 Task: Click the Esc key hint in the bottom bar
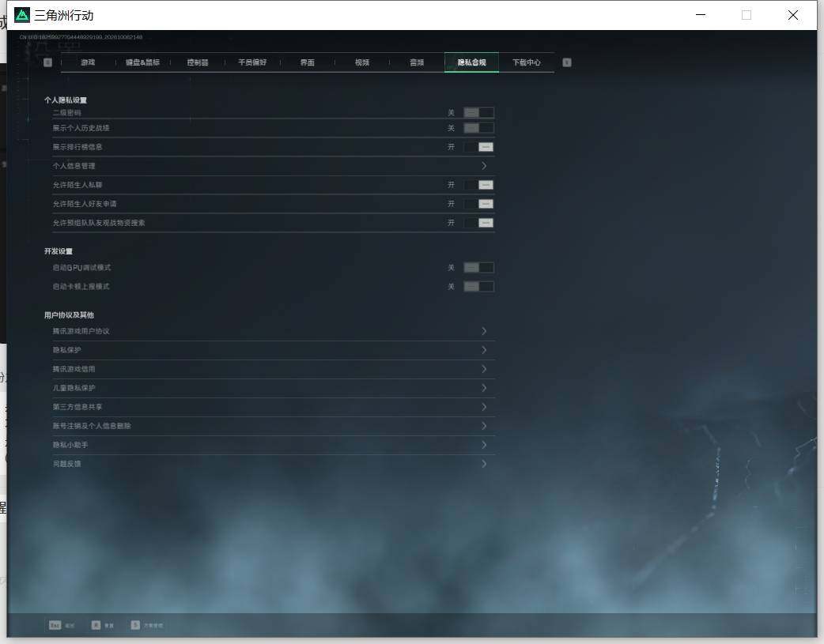click(x=55, y=625)
